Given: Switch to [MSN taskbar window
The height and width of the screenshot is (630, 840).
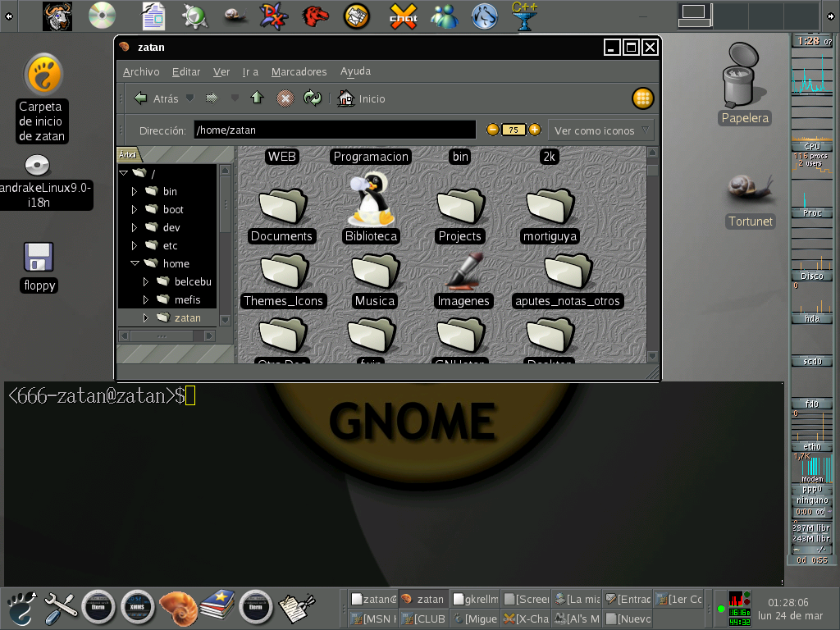Looking at the screenshot, I should (373, 619).
